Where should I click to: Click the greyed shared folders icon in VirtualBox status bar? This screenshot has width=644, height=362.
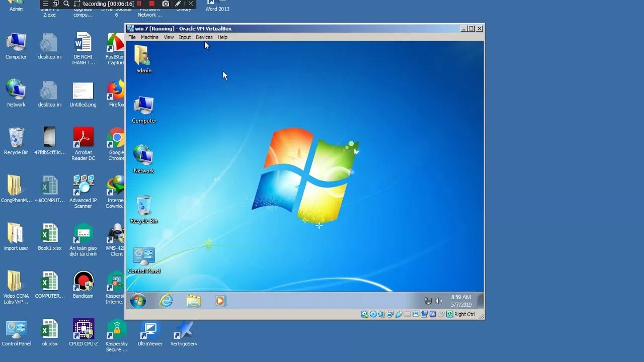408,314
